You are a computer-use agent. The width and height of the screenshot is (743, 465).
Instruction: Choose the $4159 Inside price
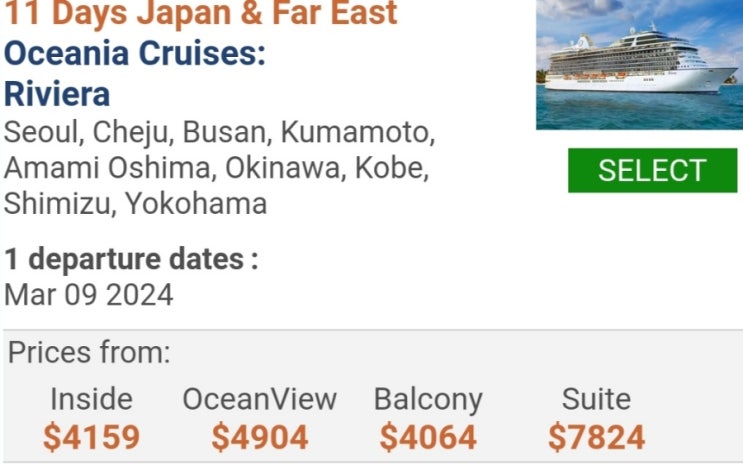click(91, 437)
